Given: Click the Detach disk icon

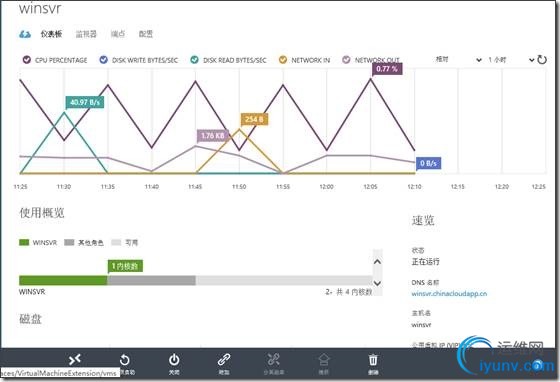Looking at the screenshot, I should coord(274,360).
